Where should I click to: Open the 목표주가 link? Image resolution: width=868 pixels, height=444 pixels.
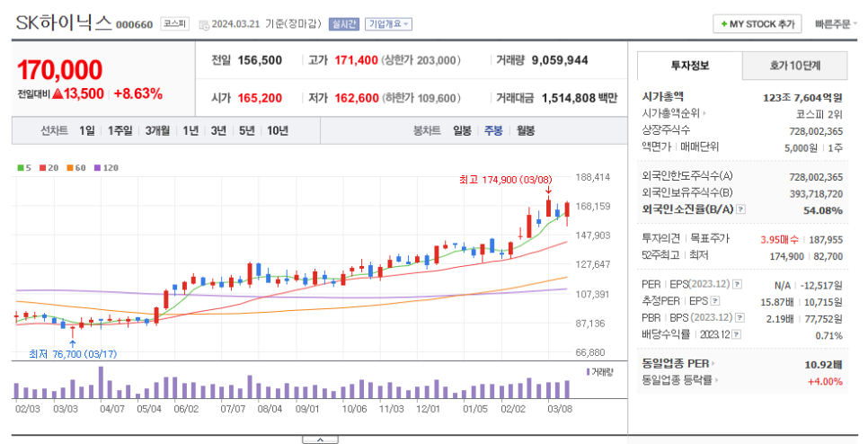[x=710, y=238]
